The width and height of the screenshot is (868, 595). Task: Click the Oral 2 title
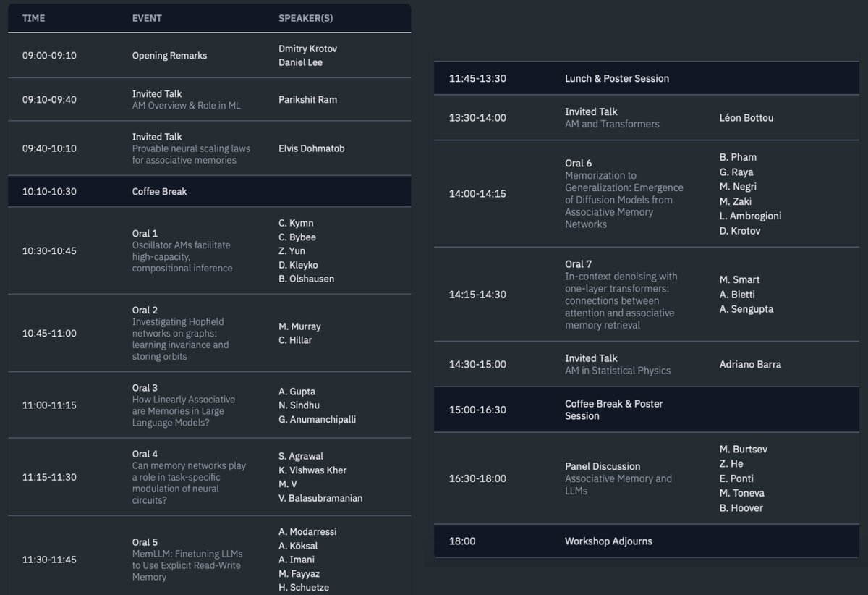[145, 310]
